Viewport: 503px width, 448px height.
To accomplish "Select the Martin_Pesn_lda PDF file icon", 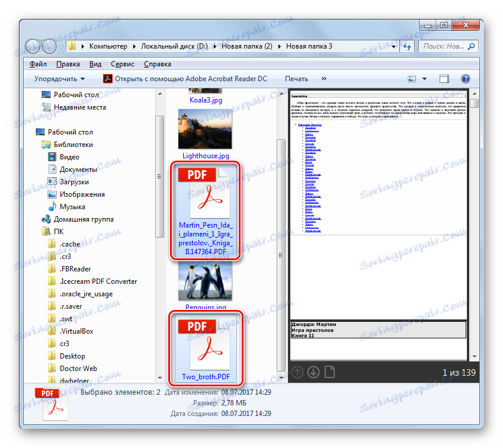I will (x=205, y=193).
